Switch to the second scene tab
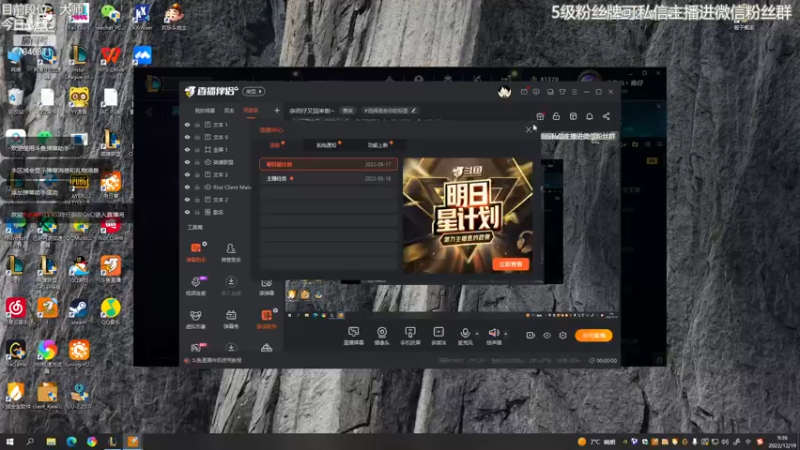This screenshot has width=800, height=450. 229,110
